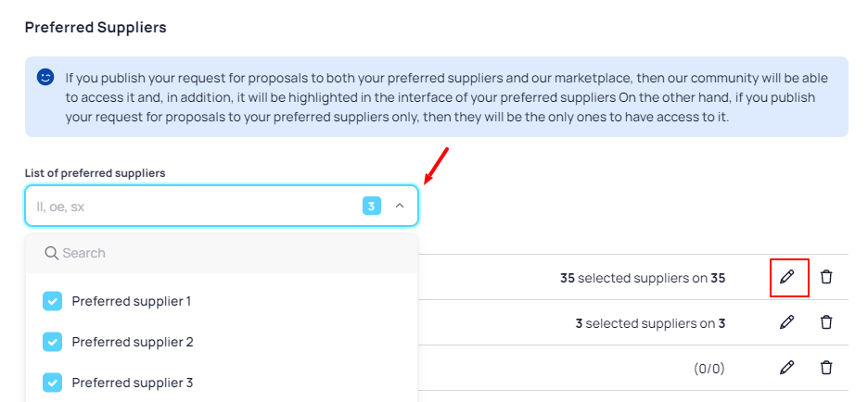Deselect the Preferred supplier 3 checkbox
This screenshot has width=868, height=402.
click(52, 383)
